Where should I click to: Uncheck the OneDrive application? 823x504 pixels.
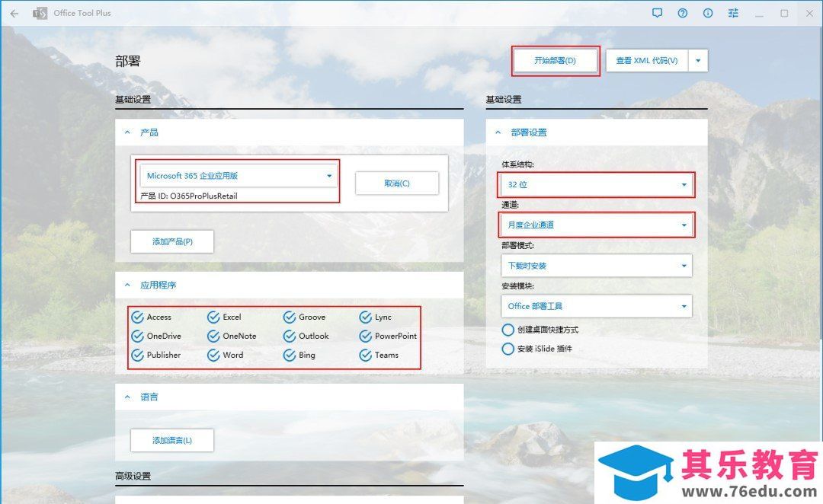point(137,337)
